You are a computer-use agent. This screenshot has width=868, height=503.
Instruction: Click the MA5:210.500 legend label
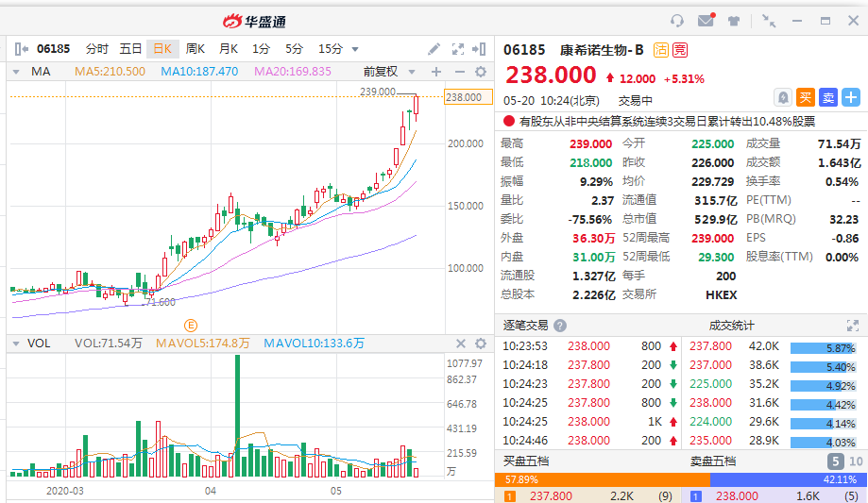[111, 72]
